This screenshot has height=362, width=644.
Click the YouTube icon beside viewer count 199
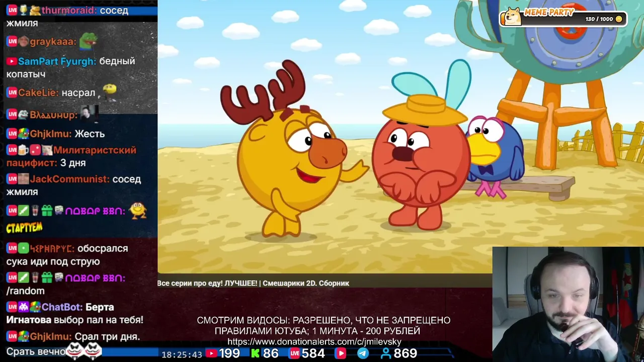pos(211,353)
